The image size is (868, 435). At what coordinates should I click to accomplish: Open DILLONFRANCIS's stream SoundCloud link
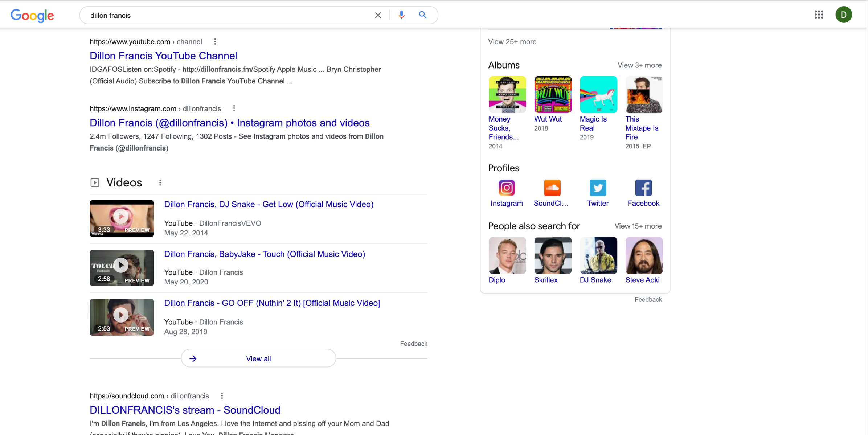pos(185,410)
